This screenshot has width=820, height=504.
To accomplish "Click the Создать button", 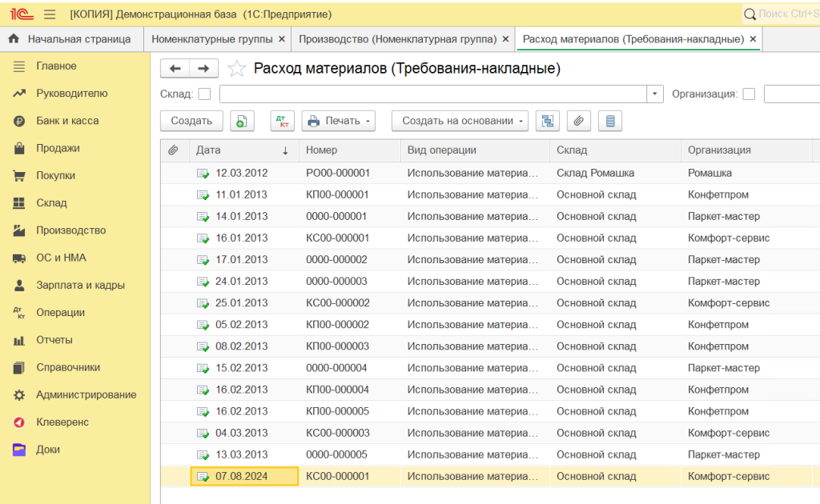I will 191,121.
